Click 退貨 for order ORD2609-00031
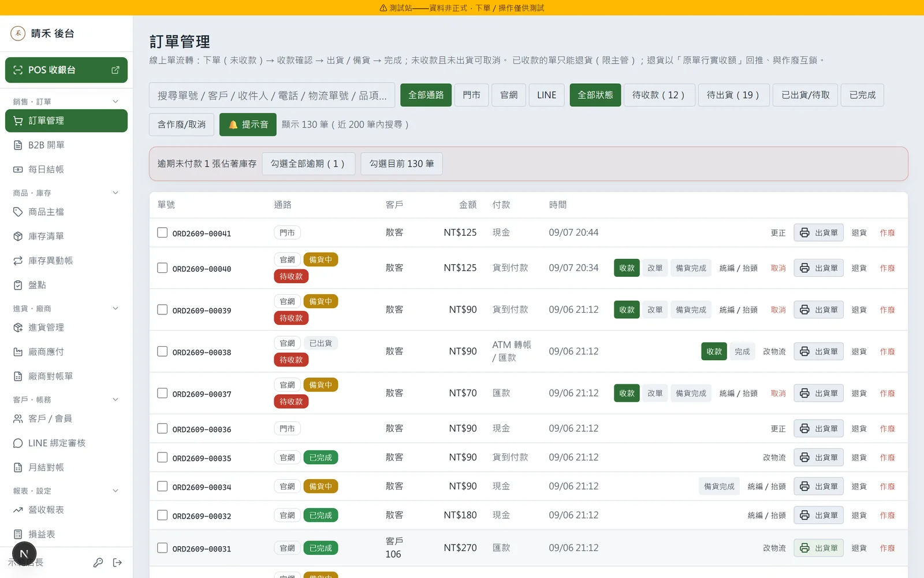The image size is (924, 578). (859, 548)
